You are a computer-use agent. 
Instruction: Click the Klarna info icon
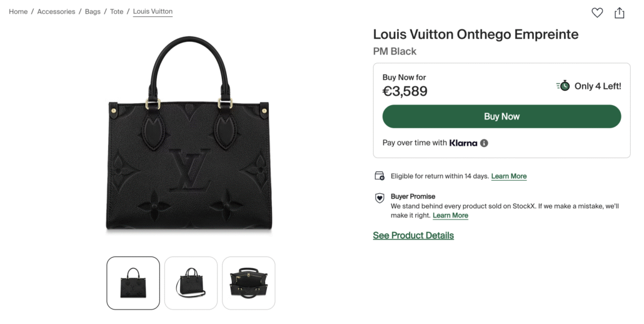[484, 143]
